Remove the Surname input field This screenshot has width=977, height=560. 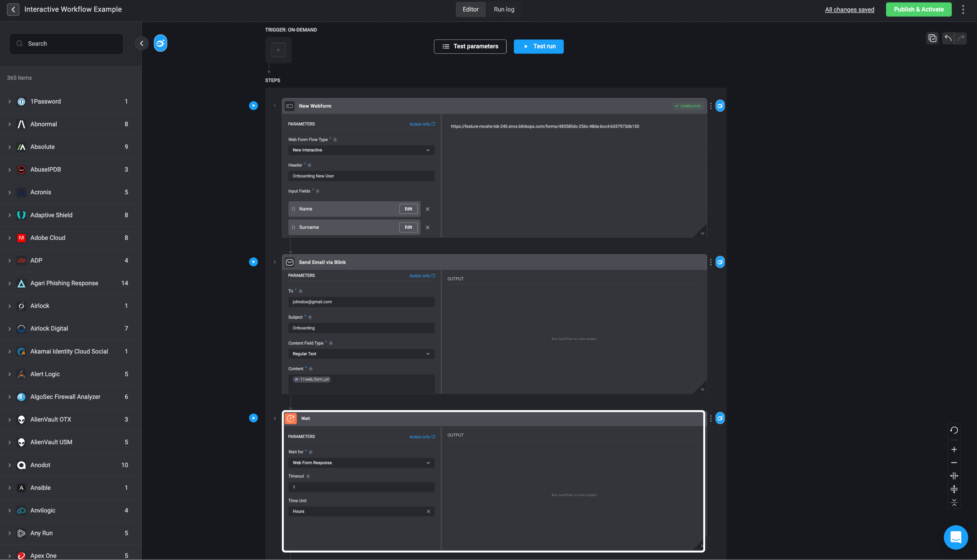pyautogui.click(x=427, y=227)
